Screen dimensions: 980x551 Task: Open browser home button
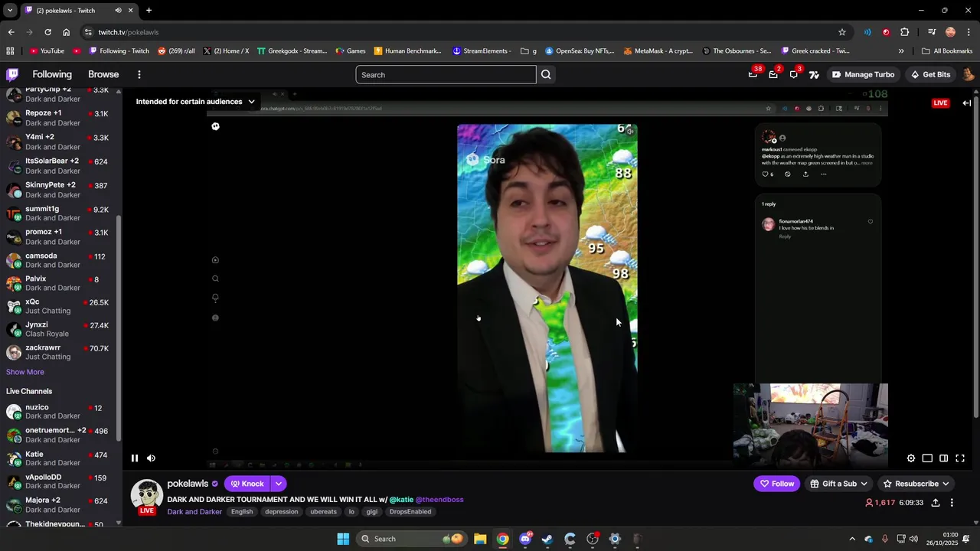(66, 32)
